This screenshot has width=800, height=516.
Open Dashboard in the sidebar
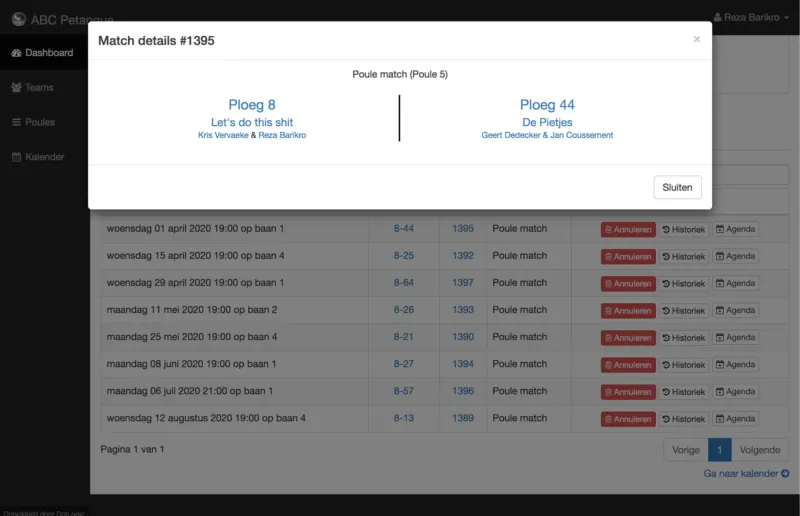43,53
